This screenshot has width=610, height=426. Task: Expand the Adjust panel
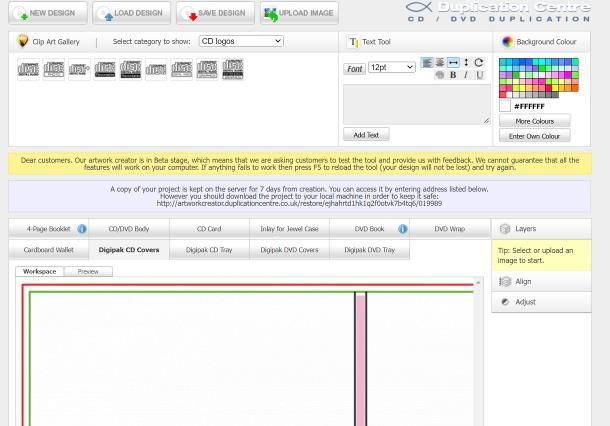[x=541, y=302]
